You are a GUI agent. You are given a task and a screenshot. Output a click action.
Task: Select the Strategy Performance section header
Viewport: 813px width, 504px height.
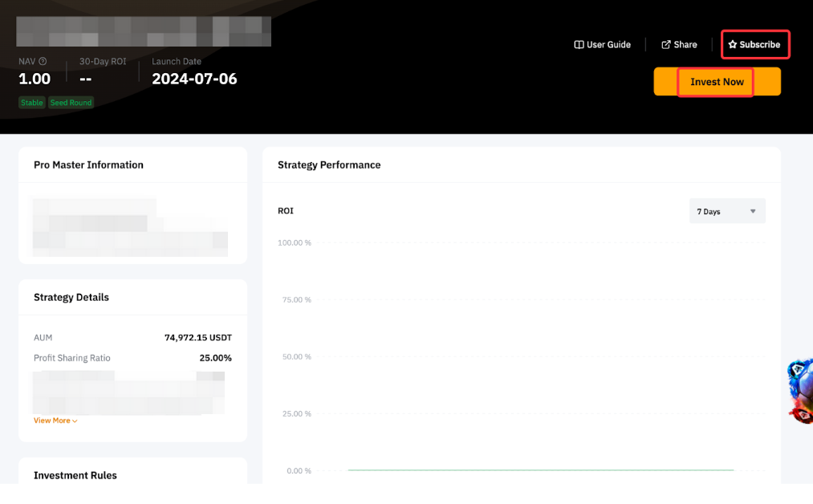329,165
